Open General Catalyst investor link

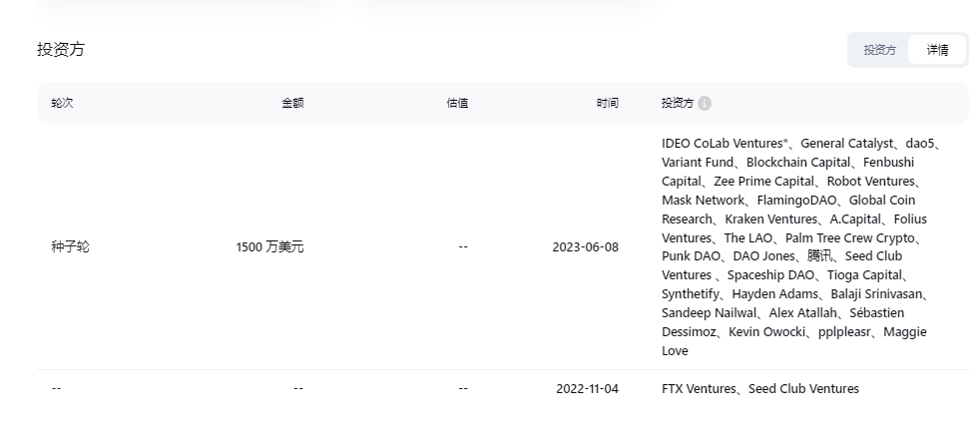(x=847, y=144)
